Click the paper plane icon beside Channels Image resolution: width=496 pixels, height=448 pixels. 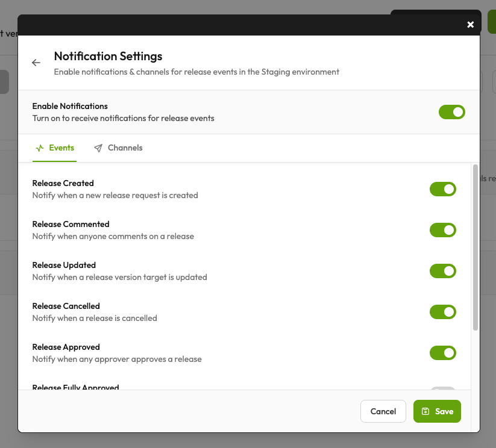98,148
